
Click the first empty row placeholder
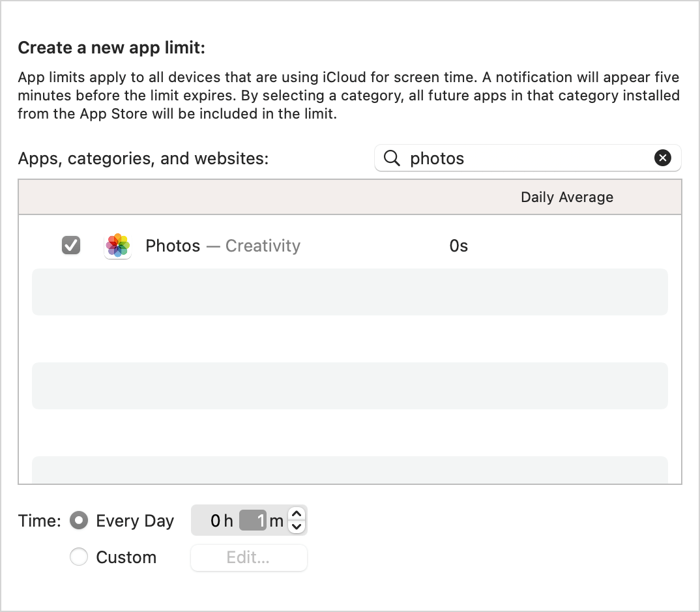350,291
